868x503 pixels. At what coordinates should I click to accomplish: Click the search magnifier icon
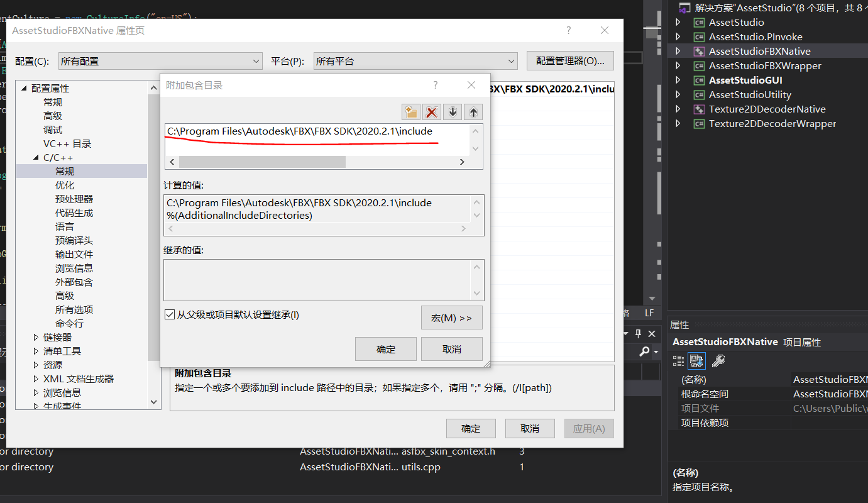pos(645,351)
